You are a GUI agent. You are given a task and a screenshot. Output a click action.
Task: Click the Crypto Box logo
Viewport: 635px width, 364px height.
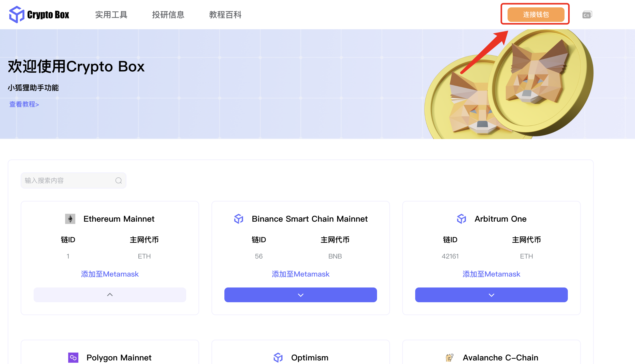[x=39, y=14]
